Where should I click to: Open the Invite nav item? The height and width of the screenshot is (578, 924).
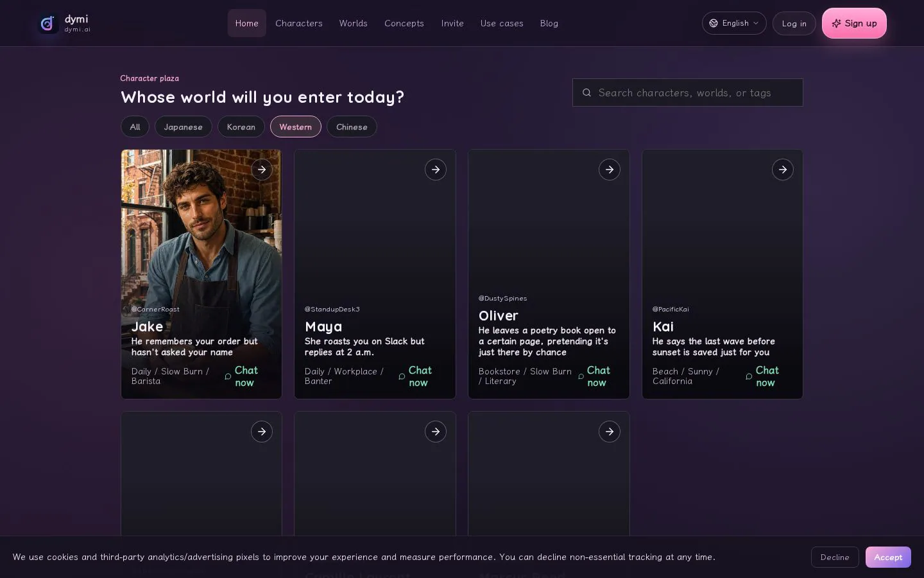(x=452, y=23)
